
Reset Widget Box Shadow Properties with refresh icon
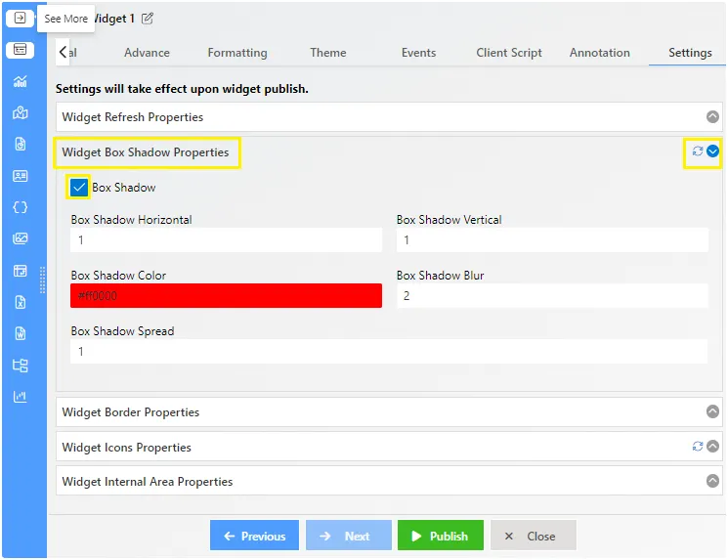tap(698, 151)
